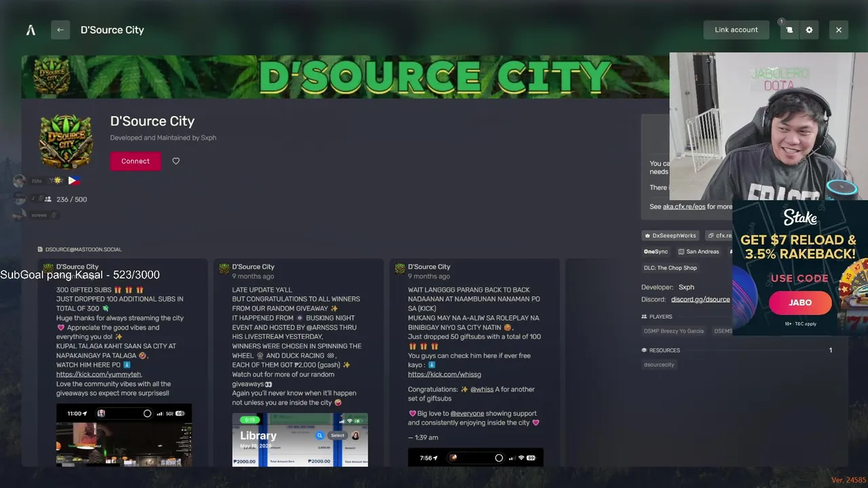Click the PLAYERS section header
868x488 pixels.
click(657, 317)
